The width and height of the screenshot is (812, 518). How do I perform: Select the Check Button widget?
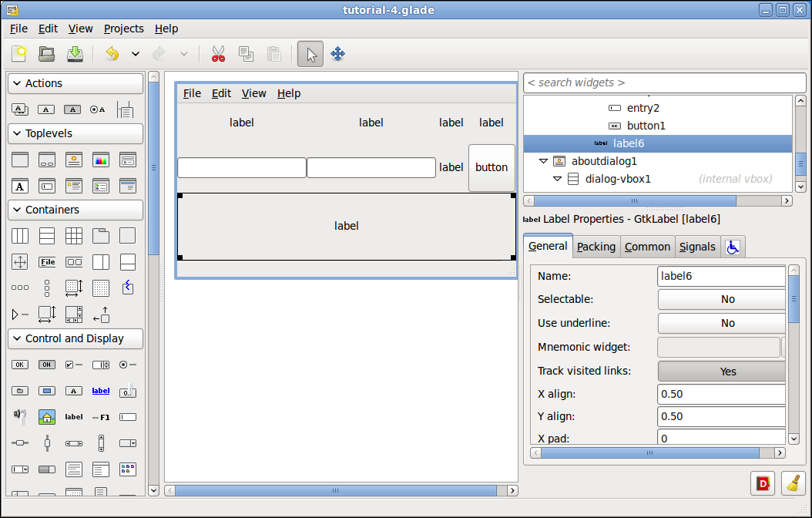pyautogui.click(x=73, y=365)
